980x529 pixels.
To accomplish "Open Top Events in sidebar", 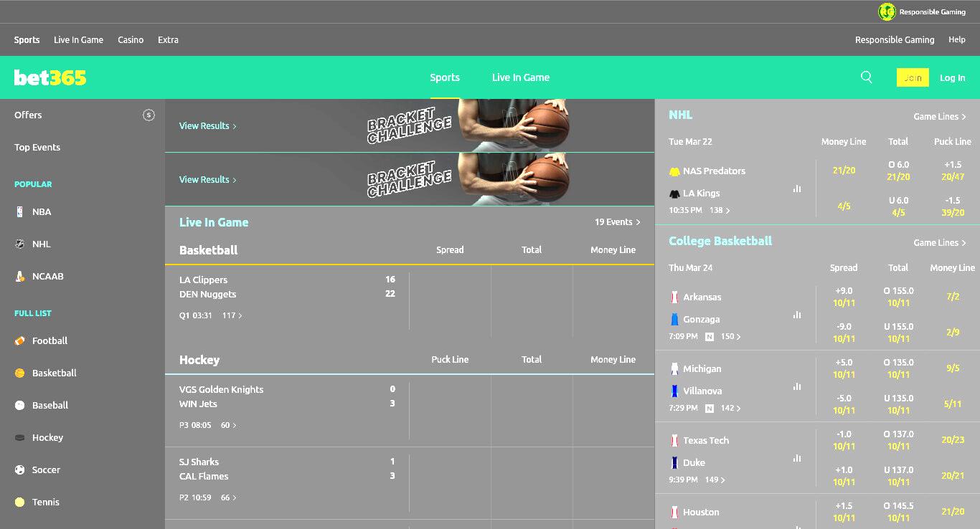I will coord(37,147).
